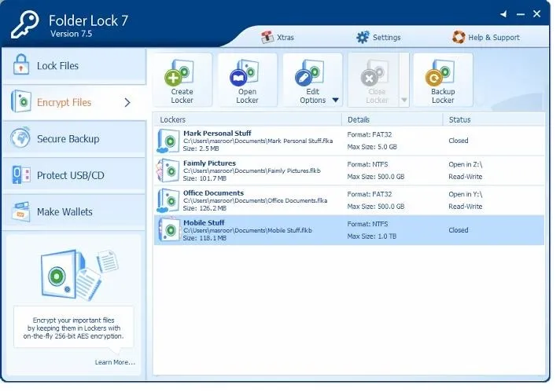
Task: Sort by the Lockers column header
Action: click(248, 120)
